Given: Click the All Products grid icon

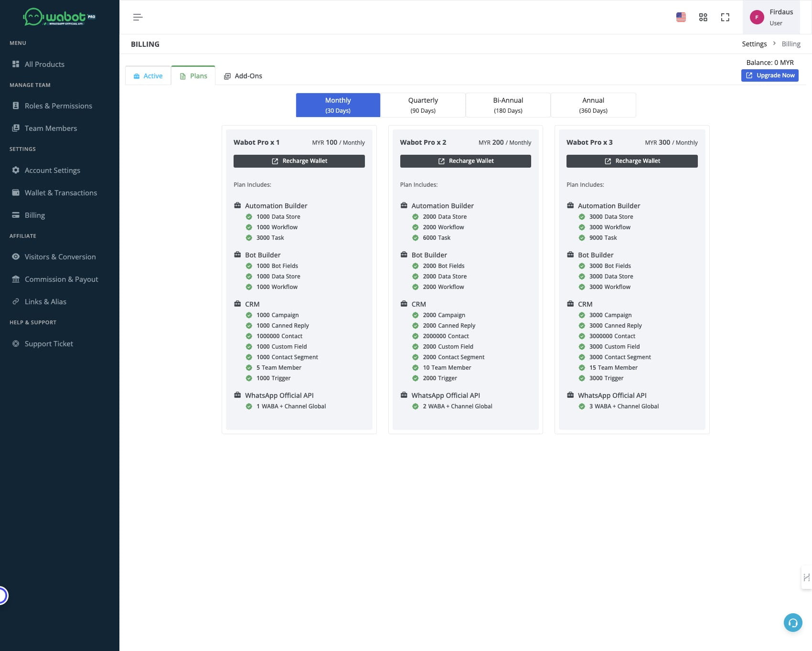Looking at the screenshot, I should click(16, 64).
